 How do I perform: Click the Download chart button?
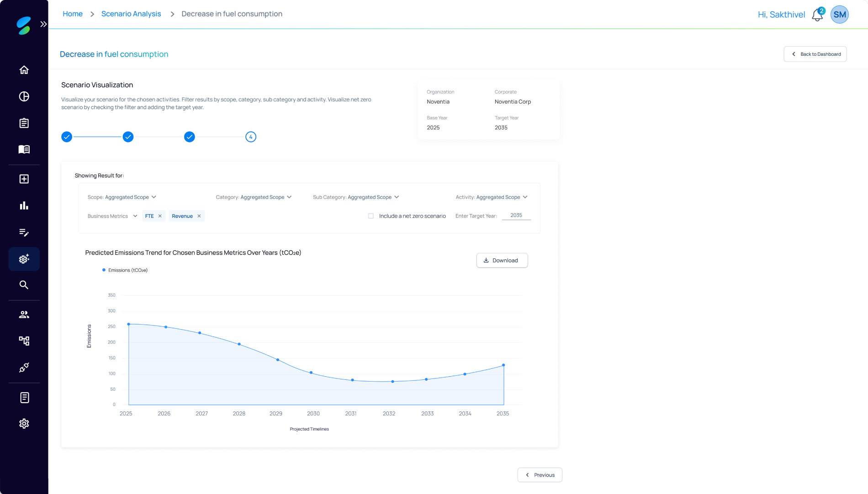(502, 260)
